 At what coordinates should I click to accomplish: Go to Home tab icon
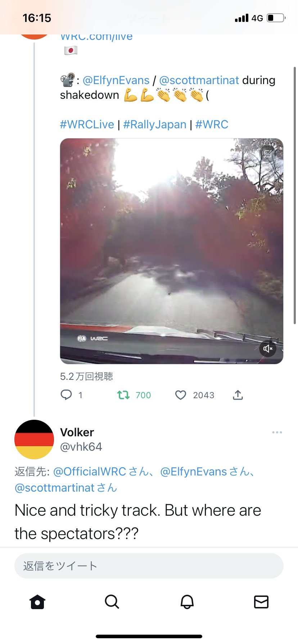[x=37, y=602]
